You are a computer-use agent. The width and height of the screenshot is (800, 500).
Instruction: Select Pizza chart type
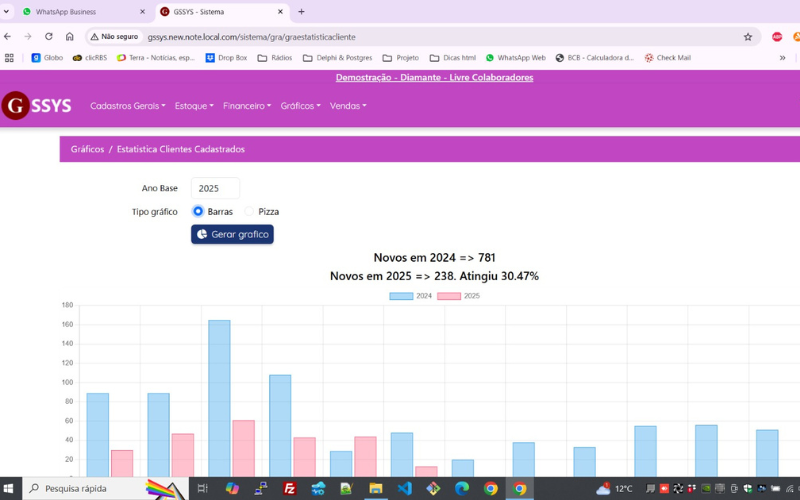pyautogui.click(x=249, y=212)
